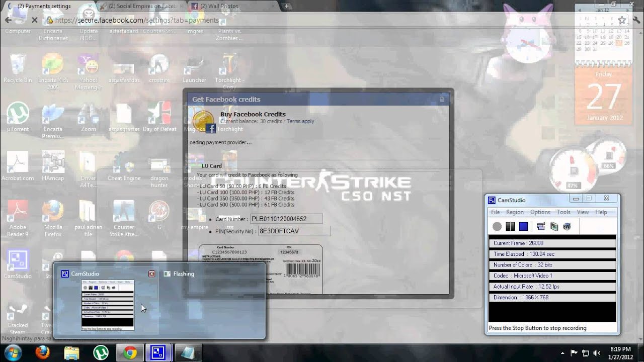Click the paul adrian file folder
The height and width of the screenshot is (362, 644).
[x=88, y=219]
